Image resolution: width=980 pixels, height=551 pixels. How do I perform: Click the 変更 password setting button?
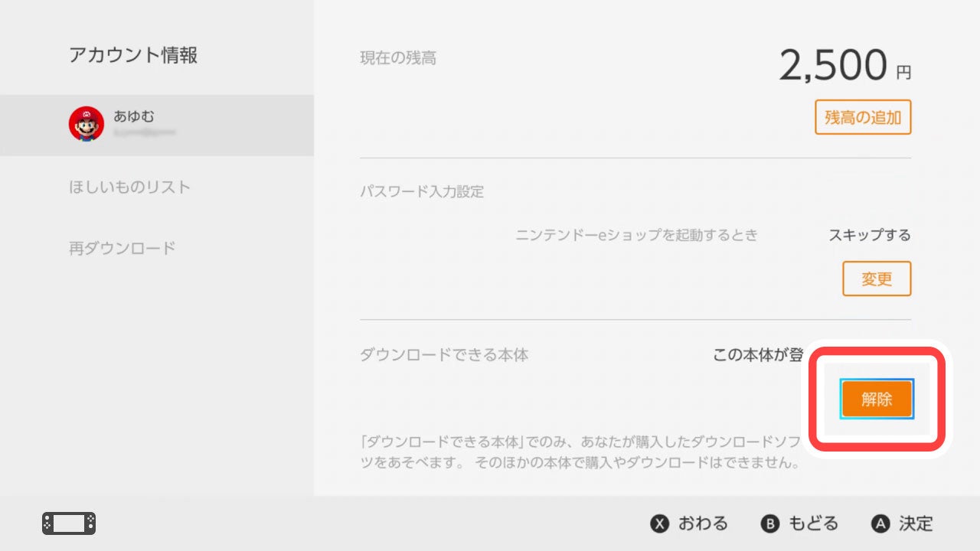[877, 279]
